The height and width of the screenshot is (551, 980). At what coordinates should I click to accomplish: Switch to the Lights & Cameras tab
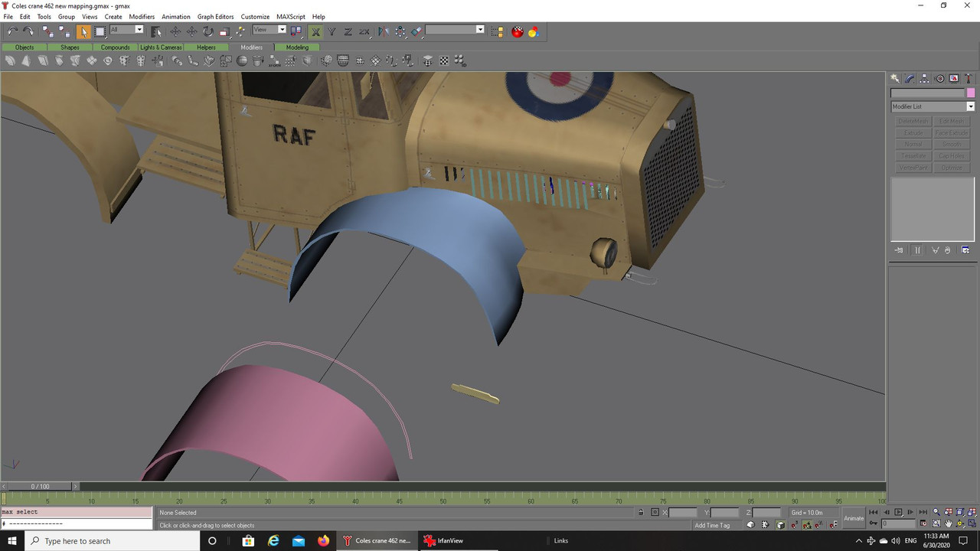tap(161, 47)
